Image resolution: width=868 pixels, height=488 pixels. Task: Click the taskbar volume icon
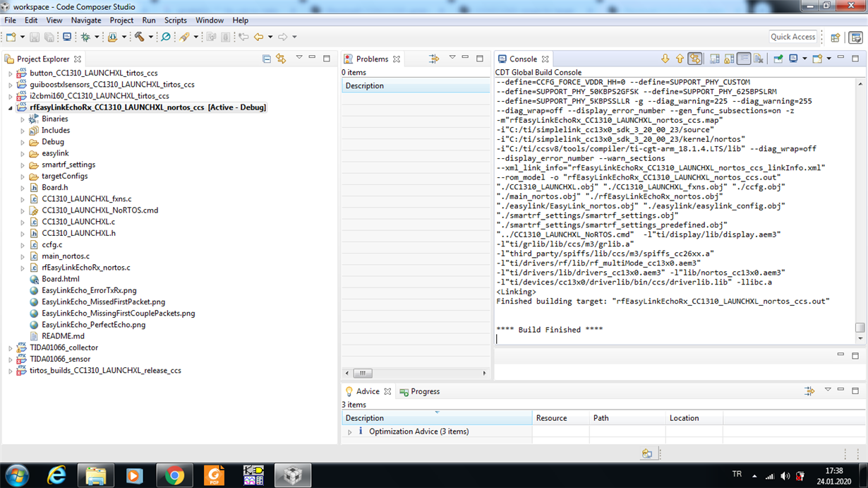(785, 476)
